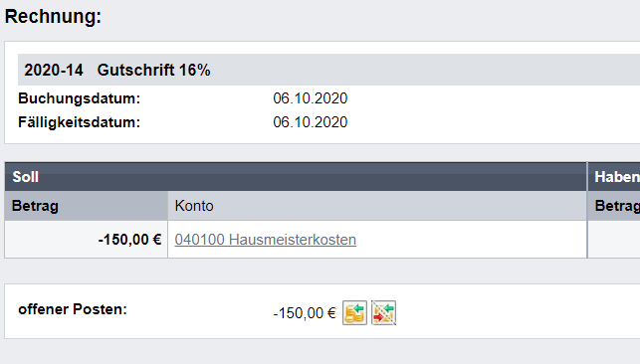Click the Gutschrift 16% title text

154,70
